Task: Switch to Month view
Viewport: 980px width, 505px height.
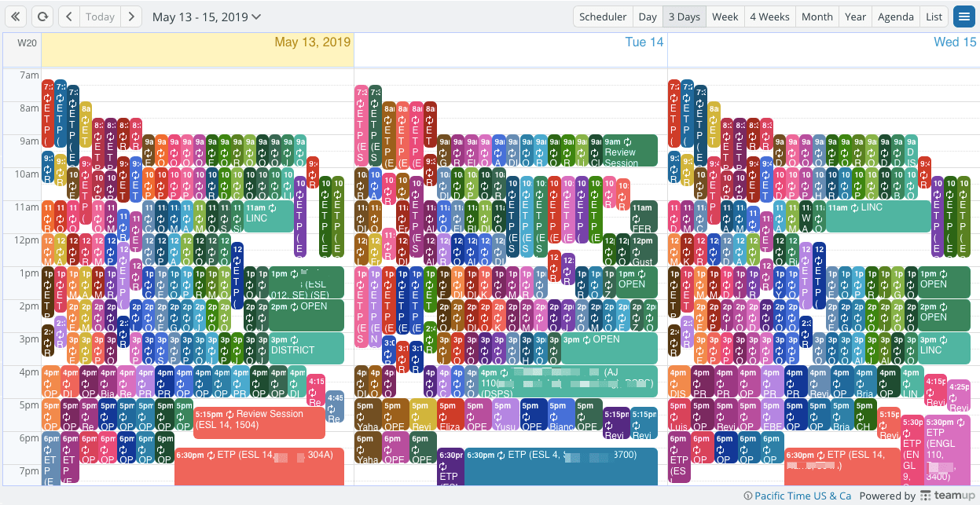Action: (x=817, y=16)
